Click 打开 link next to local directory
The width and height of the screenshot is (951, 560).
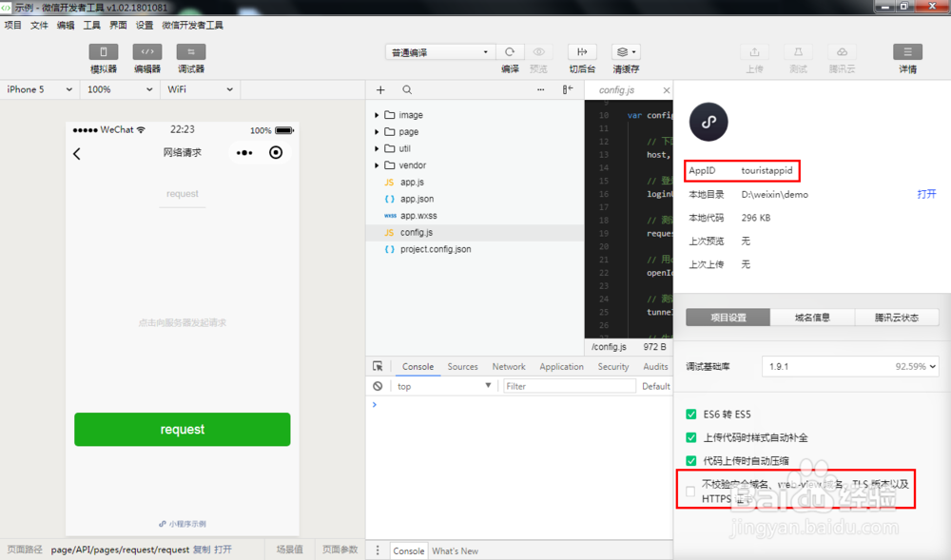coord(926,194)
